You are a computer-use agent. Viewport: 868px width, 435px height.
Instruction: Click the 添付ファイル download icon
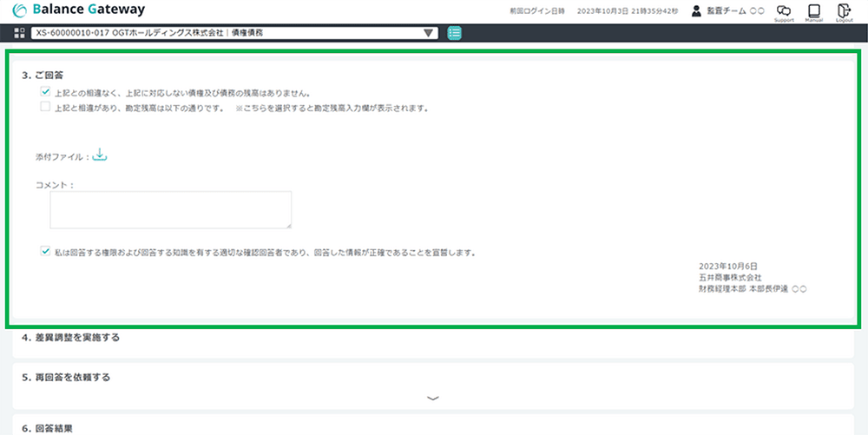(x=99, y=155)
